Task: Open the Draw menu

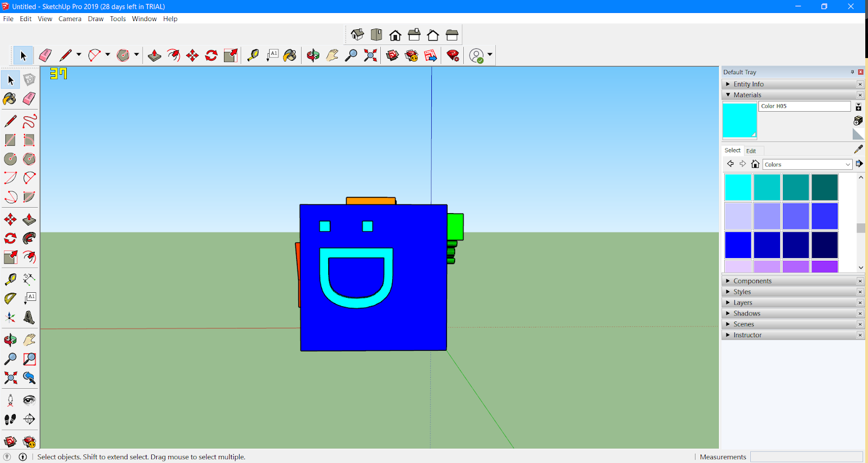Action: (95, 18)
